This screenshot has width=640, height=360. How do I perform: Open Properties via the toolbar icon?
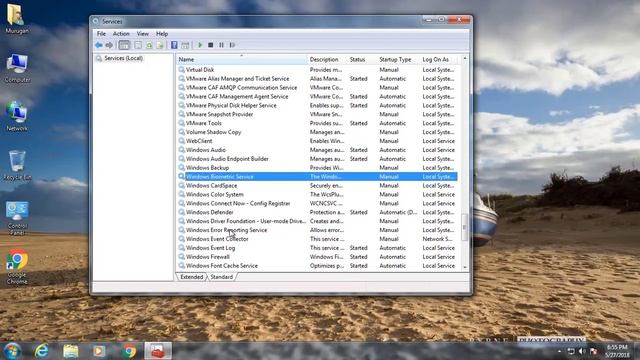pyautogui.click(x=138, y=45)
